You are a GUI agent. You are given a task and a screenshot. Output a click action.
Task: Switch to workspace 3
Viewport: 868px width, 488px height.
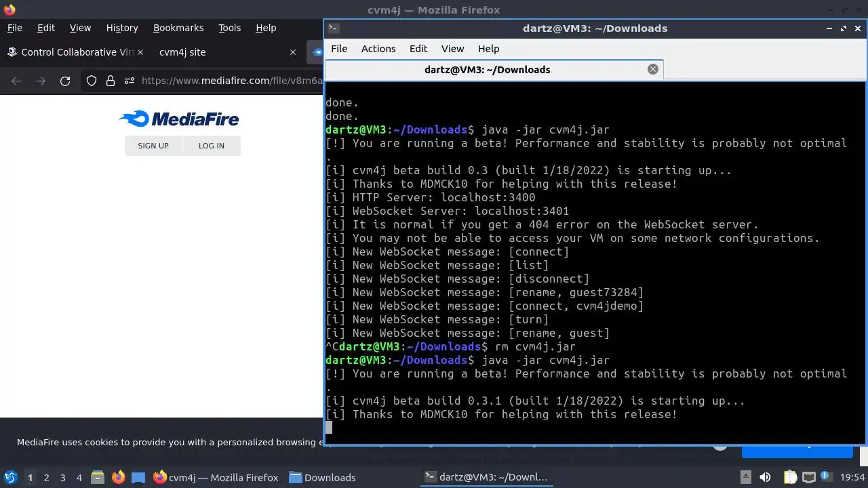tap(63, 478)
